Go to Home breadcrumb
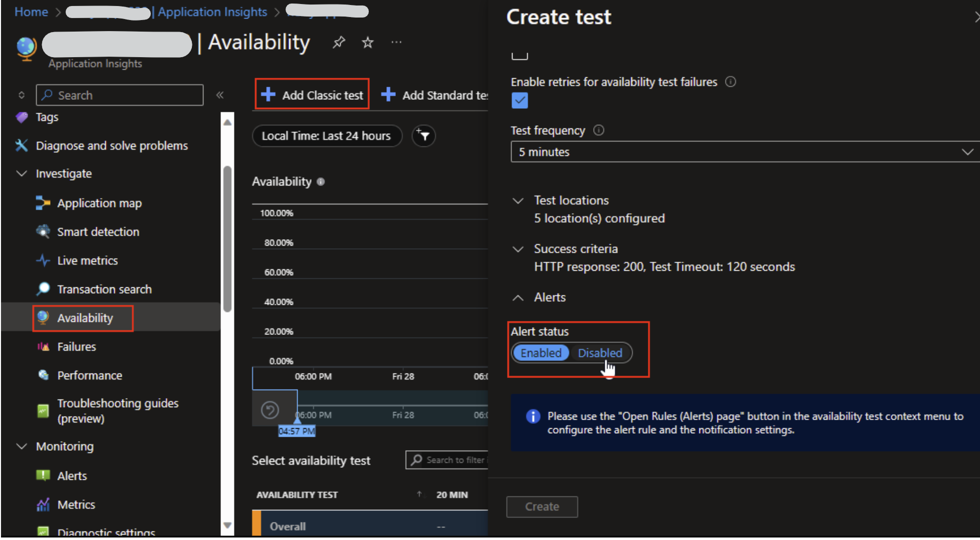 31,12
